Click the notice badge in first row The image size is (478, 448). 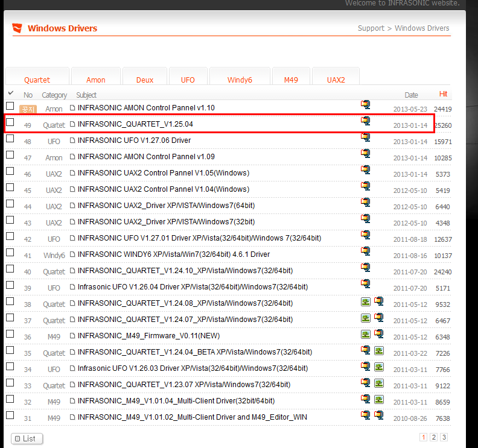28,109
